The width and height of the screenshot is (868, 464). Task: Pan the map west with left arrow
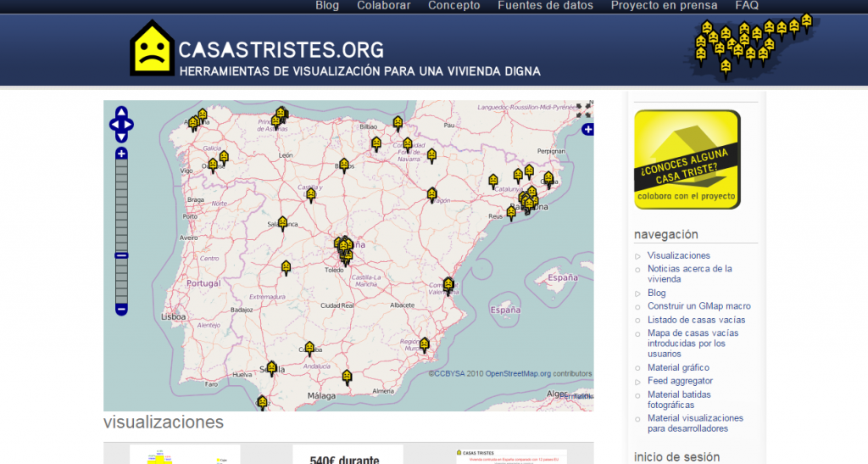tap(114, 125)
